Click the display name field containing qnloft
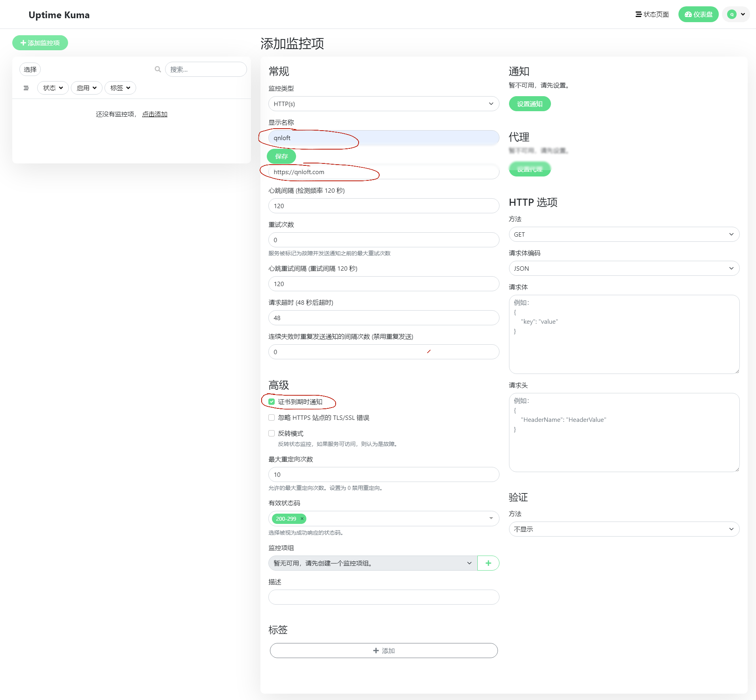The image size is (756, 700). tap(384, 138)
